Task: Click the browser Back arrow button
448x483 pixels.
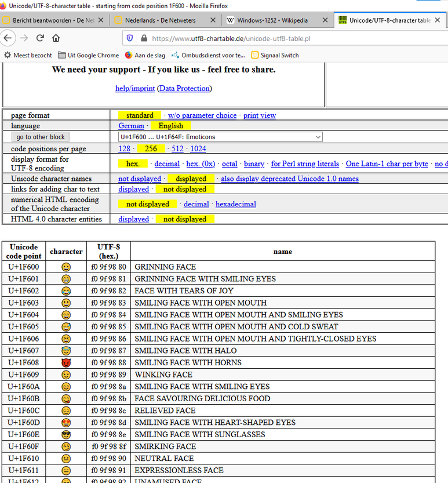Action: coord(8,38)
